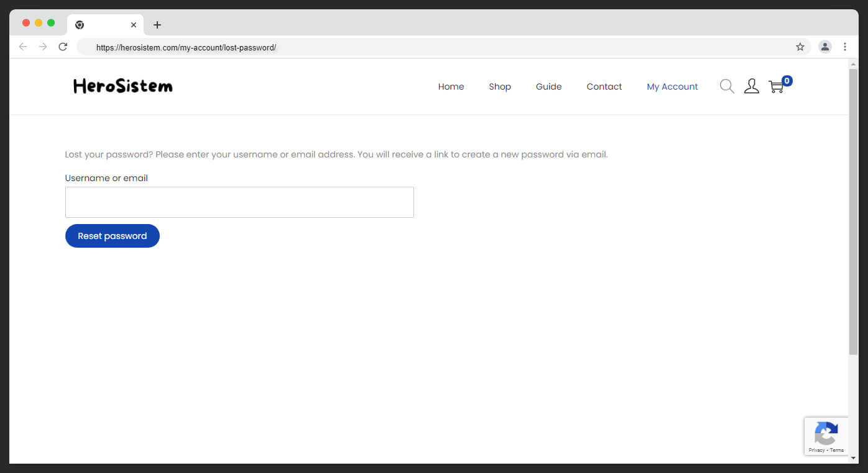Image resolution: width=868 pixels, height=473 pixels.
Task: Focus the Username or email field
Action: click(239, 202)
